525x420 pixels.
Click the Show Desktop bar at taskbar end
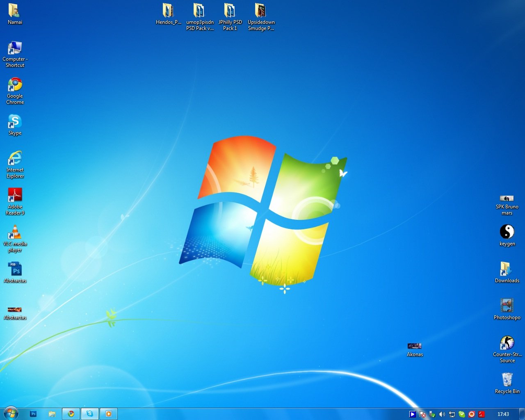pyautogui.click(x=522, y=414)
